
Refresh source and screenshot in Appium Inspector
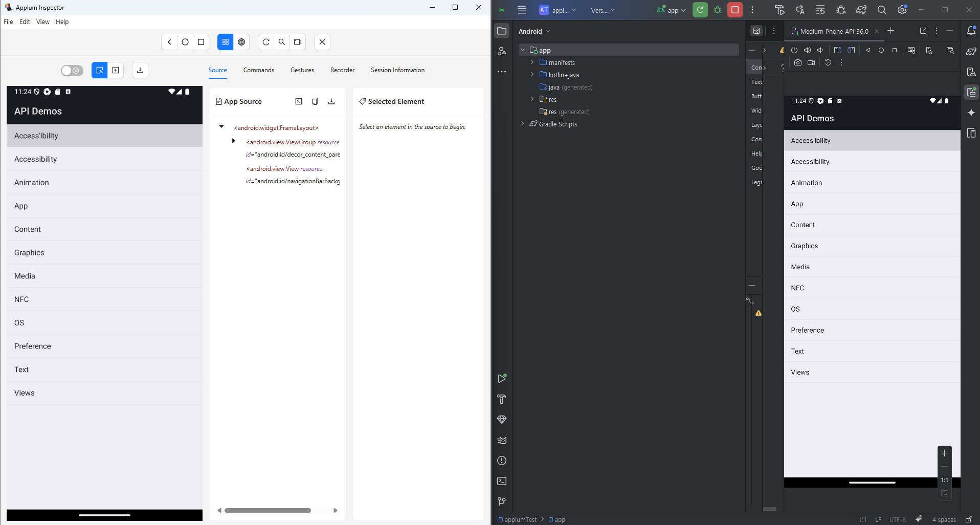pos(266,42)
